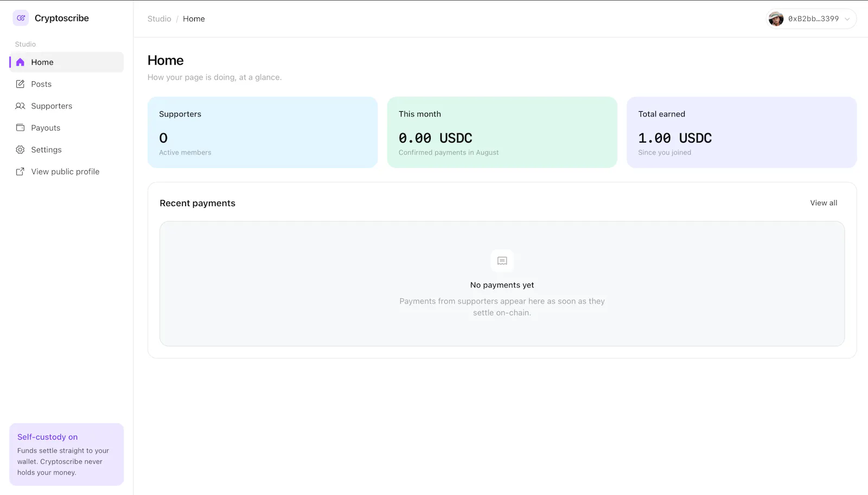This screenshot has width=868, height=495.
Task: Click 'Payments from supporters appear here' description
Action: pyautogui.click(x=502, y=307)
